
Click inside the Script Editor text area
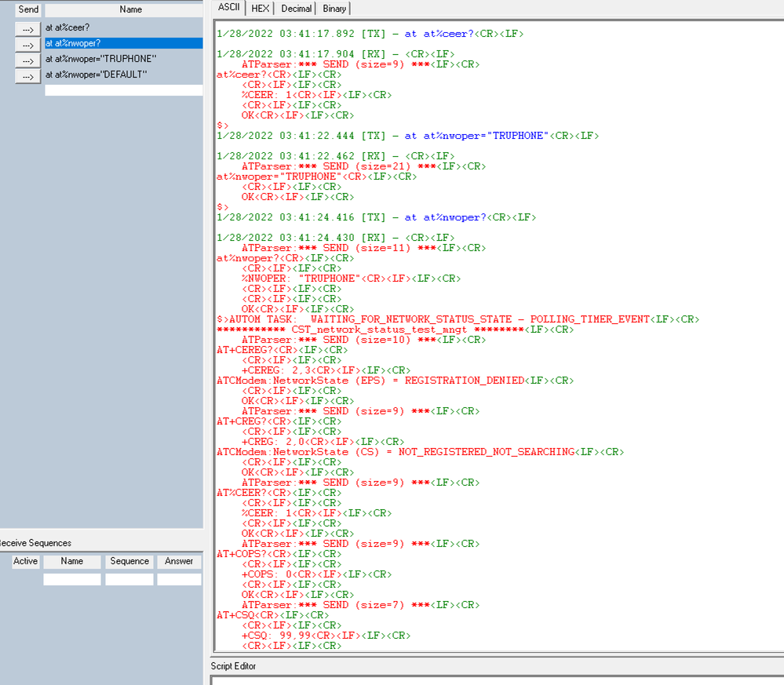tap(498, 680)
